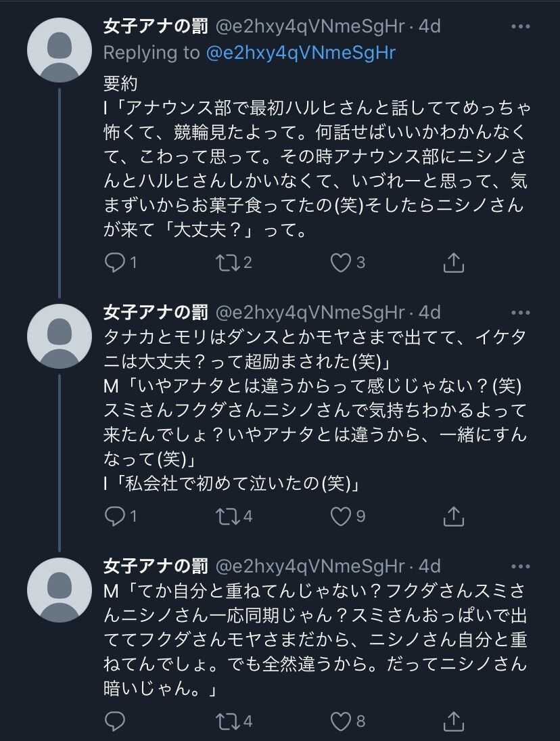Open the third tweet's 4d timestamp
This screenshot has width=560, height=741.
pyautogui.click(x=429, y=566)
